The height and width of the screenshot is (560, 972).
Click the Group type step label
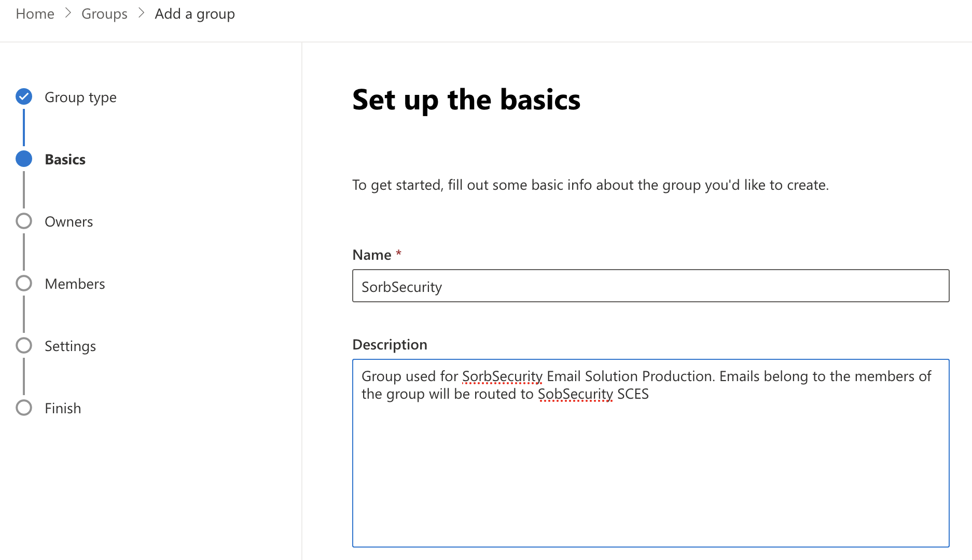pyautogui.click(x=80, y=96)
